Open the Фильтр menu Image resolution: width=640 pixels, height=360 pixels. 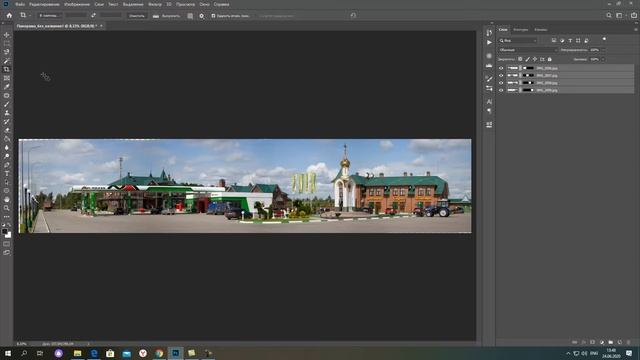[x=155, y=4]
